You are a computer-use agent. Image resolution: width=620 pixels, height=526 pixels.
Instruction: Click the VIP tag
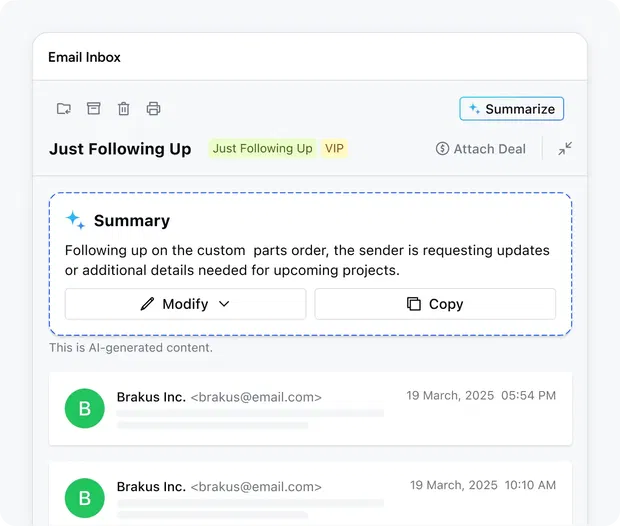[x=335, y=148]
